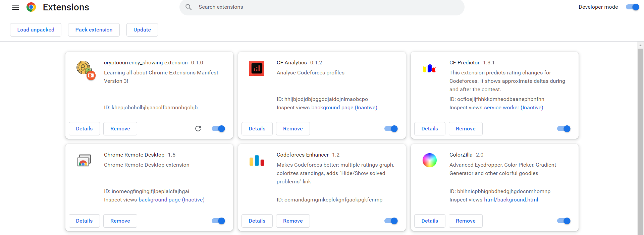Remove the CF Analytics extension
This screenshot has height=235, width=644.
click(293, 129)
